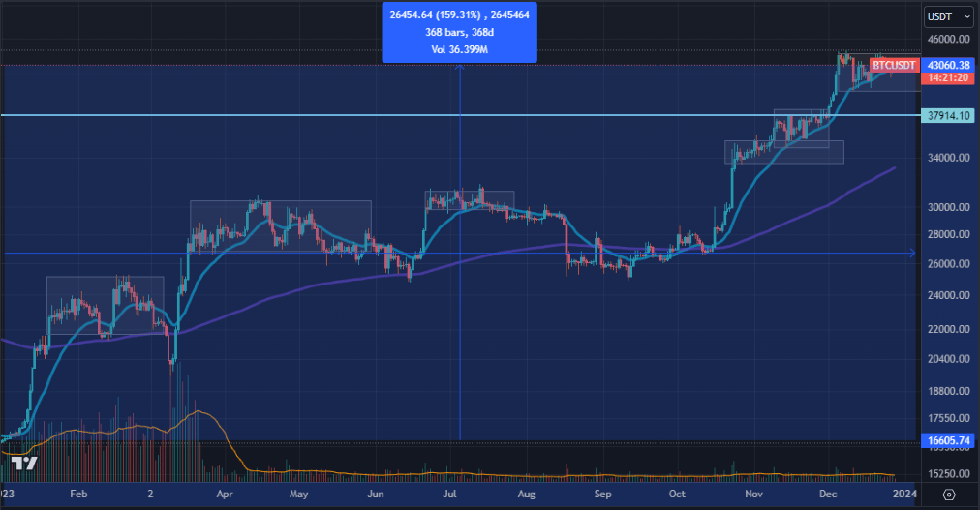The image size is (980, 510).
Task: Click the 43060.38 current price tag
Action: (948, 65)
